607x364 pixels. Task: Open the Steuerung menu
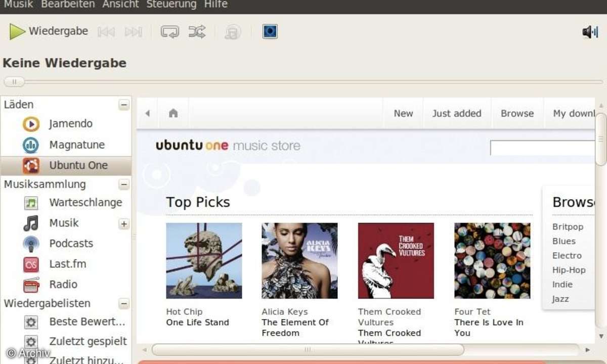(171, 5)
